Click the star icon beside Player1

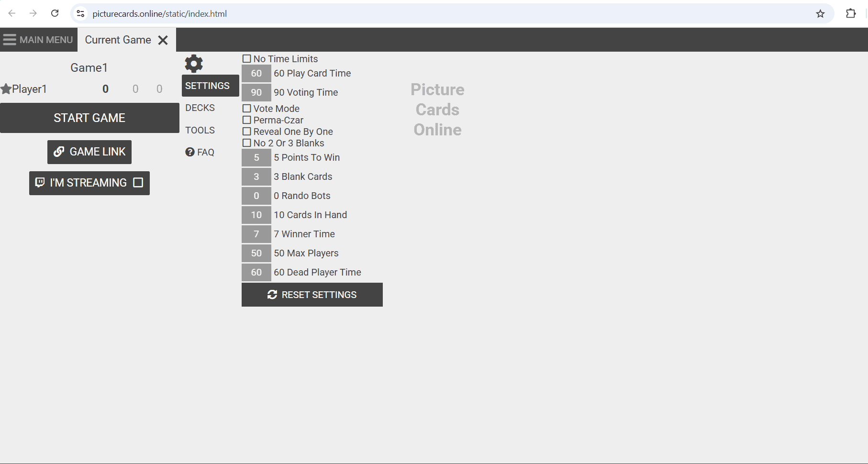(6, 89)
